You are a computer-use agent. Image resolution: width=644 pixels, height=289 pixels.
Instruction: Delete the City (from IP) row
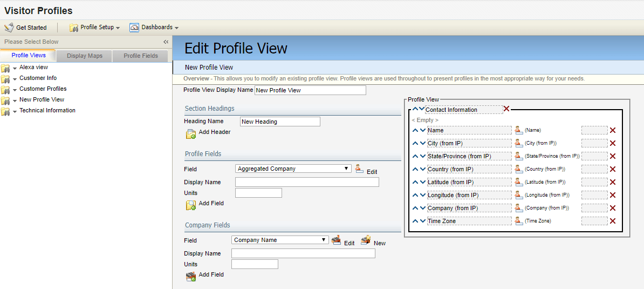click(612, 144)
